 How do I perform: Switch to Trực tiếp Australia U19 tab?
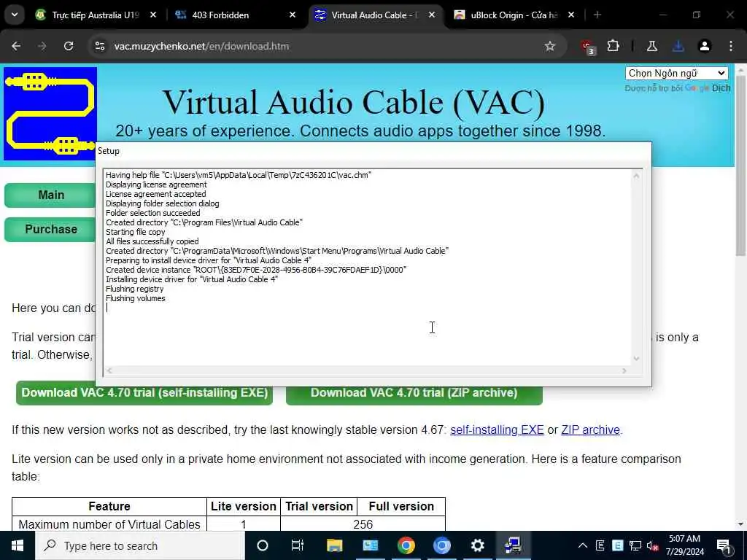[96, 15]
